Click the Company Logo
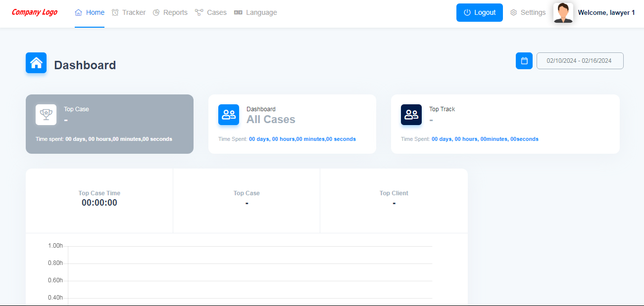This screenshot has width=644, height=306. click(x=35, y=12)
